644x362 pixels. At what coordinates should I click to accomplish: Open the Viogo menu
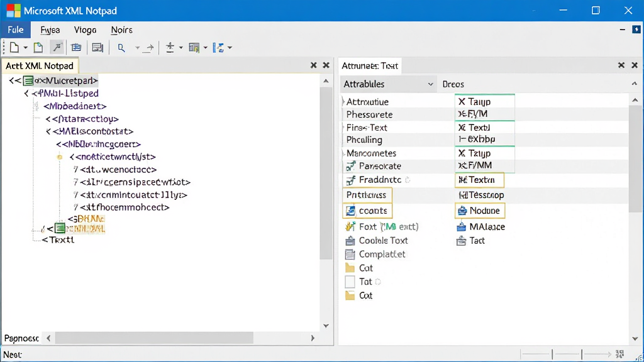point(85,30)
